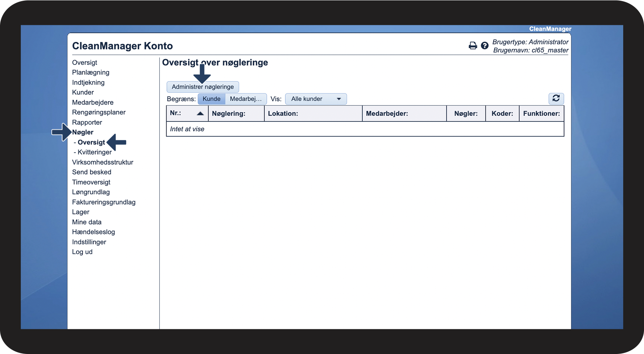This screenshot has height=354, width=644.
Task: Sort by Nr. column arrow
Action: (200, 113)
